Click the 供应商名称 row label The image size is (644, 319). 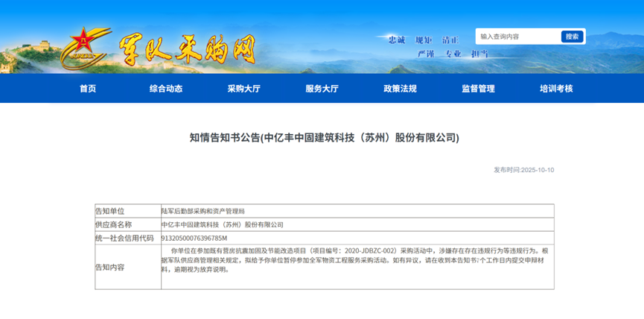pos(113,225)
